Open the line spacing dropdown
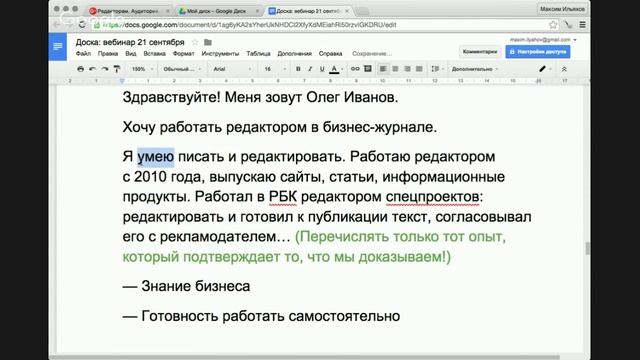This screenshot has height=360, width=640. [437, 69]
